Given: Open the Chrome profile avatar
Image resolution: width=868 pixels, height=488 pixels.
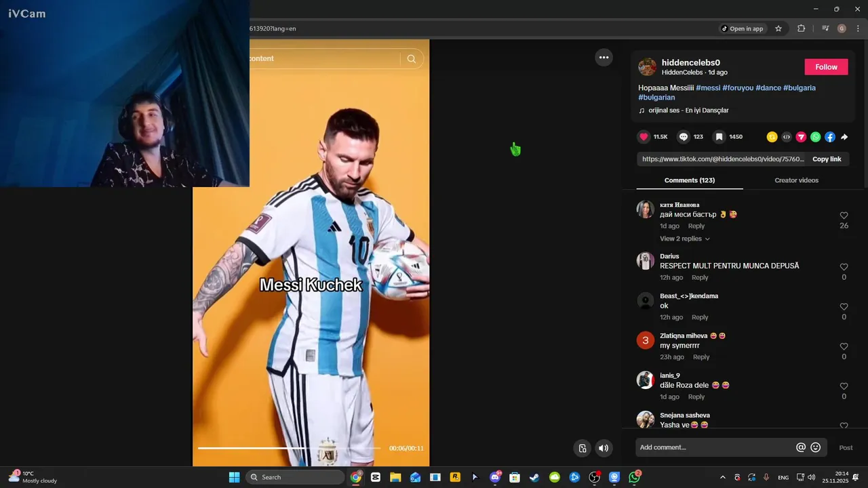Looking at the screenshot, I should coord(842,28).
